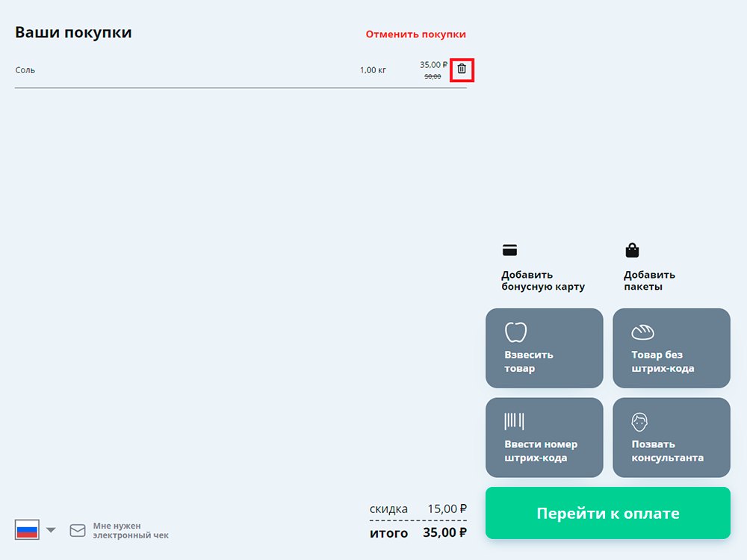Image resolution: width=747 pixels, height=560 pixels.
Task: Click the скидка discount amount
Action: [x=447, y=509]
